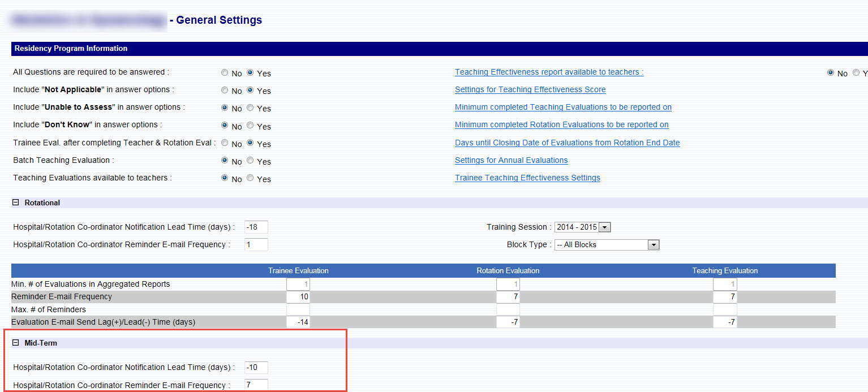Open Settings for Teaching Effectiveness Score link
The height and width of the screenshot is (392, 868).
530,90
